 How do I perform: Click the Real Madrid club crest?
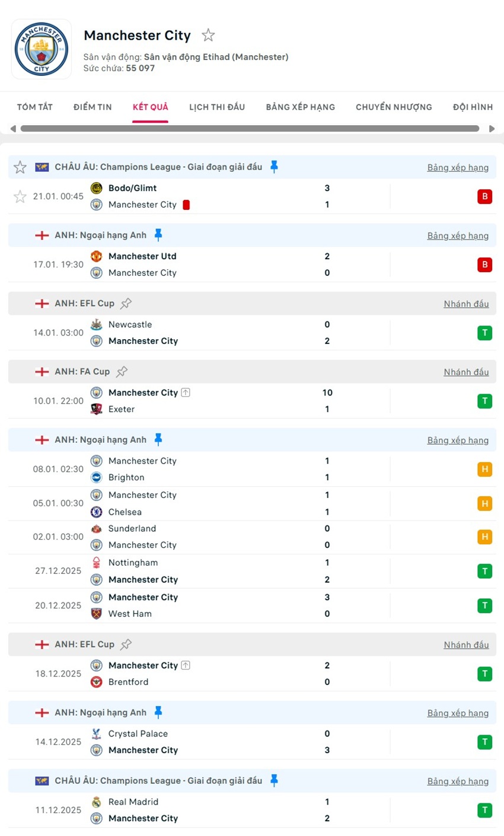coord(96,802)
